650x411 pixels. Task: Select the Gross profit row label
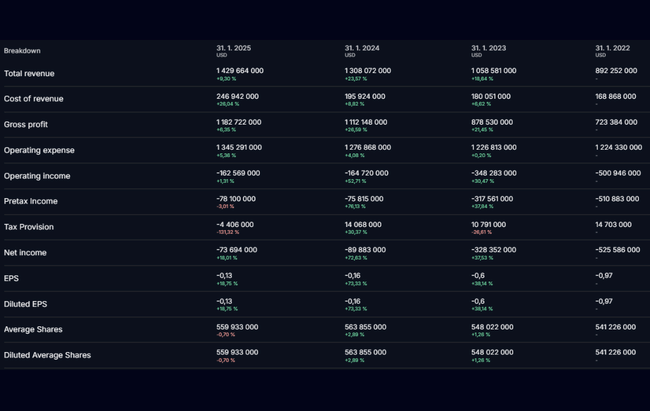point(26,125)
